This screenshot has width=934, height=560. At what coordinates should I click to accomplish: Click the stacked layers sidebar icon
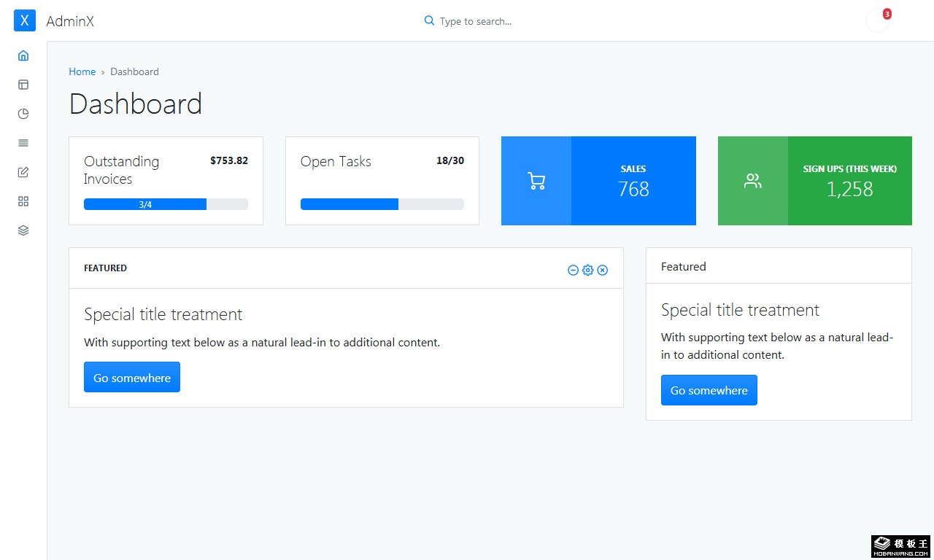[23, 230]
